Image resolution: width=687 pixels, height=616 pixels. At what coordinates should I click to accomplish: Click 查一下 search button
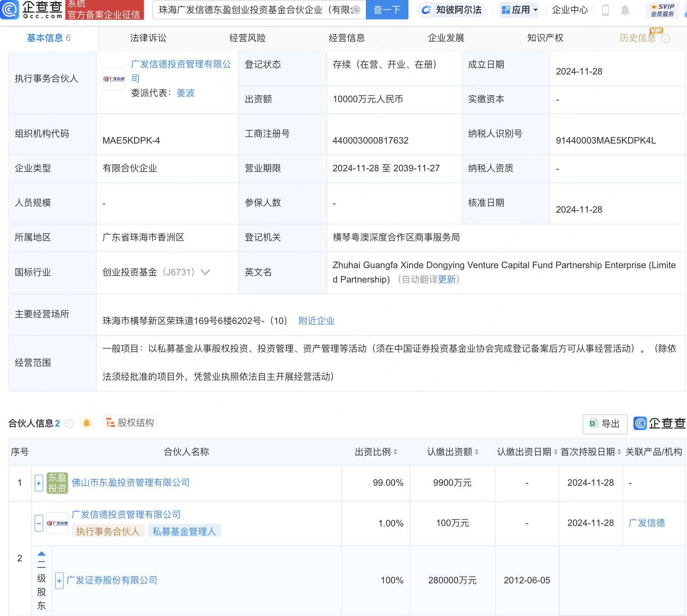(387, 10)
